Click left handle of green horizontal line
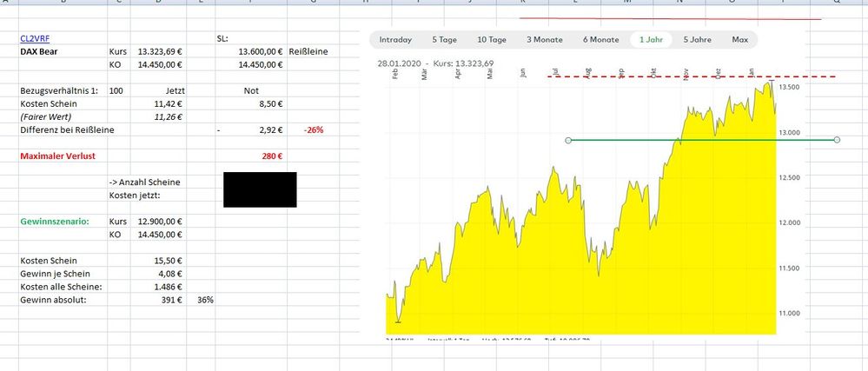868x371 pixels. [x=567, y=140]
